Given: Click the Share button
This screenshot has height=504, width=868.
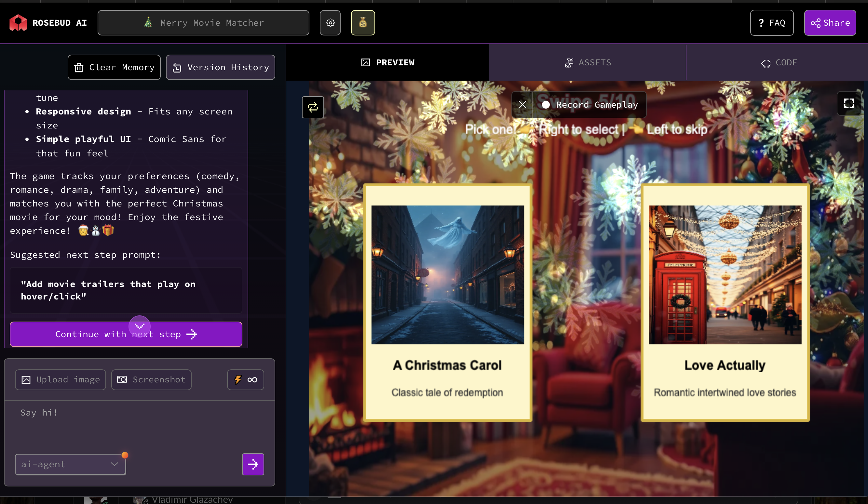Looking at the screenshot, I should coord(830,23).
